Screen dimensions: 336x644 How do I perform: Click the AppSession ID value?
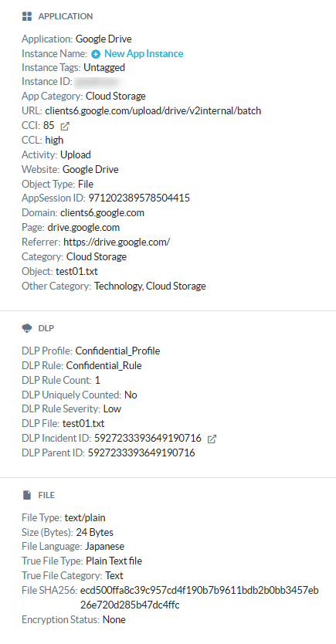coord(139,198)
